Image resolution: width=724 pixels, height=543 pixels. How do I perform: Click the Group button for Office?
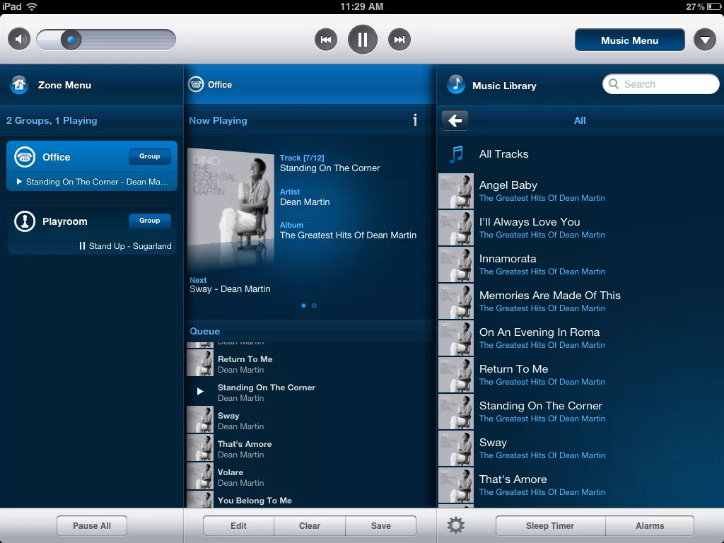coord(150,157)
